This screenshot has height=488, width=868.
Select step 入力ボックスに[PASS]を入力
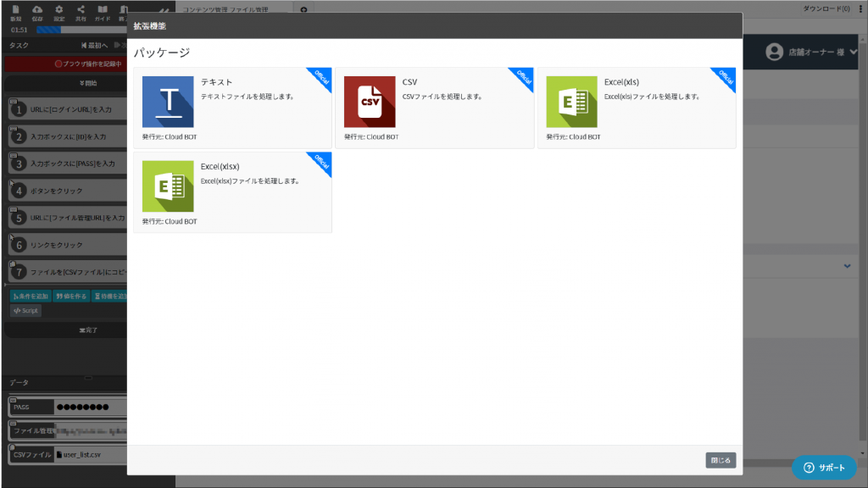(x=68, y=164)
